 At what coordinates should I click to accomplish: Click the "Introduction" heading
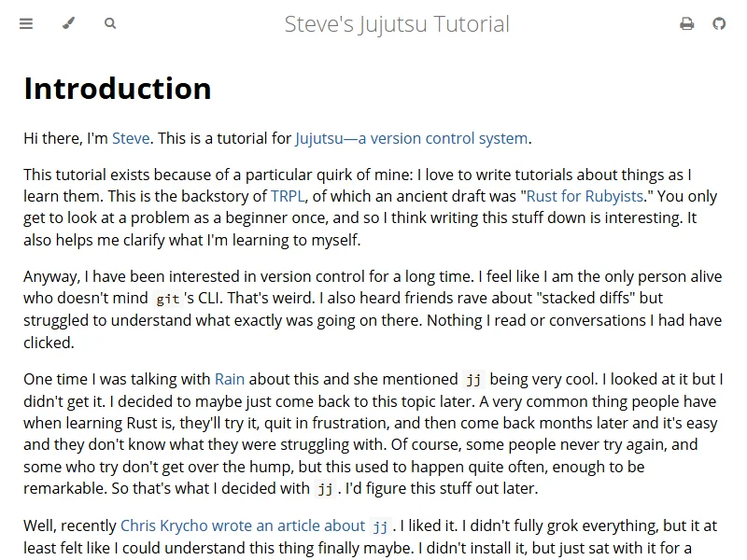tap(118, 88)
